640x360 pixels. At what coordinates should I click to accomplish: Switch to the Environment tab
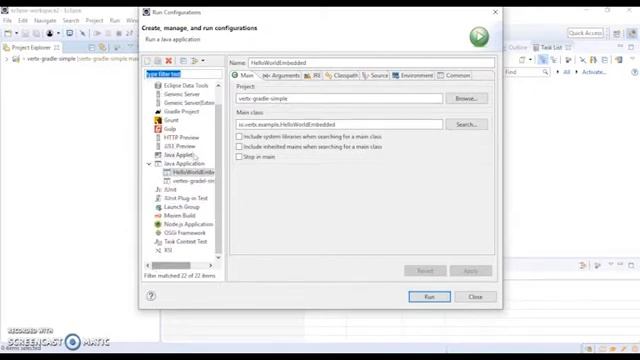tap(413, 76)
